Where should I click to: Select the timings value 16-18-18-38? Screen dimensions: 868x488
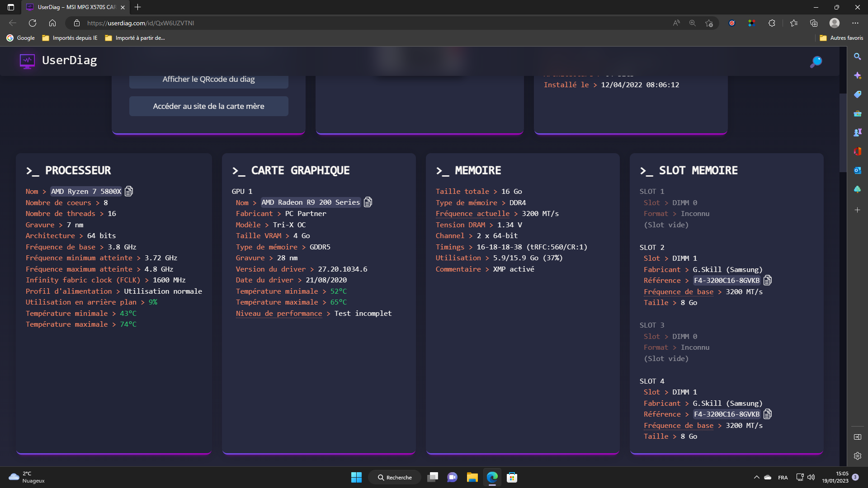click(x=499, y=247)
